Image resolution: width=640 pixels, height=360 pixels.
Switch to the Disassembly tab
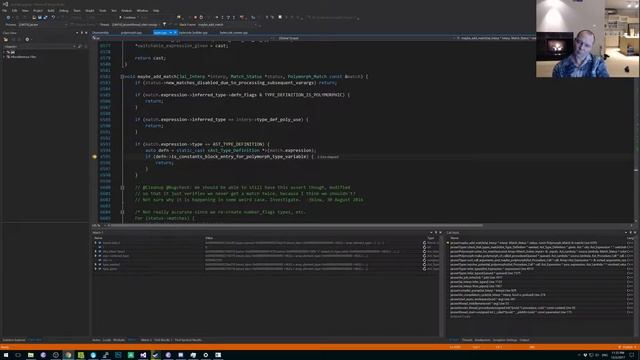click(101, 33)
